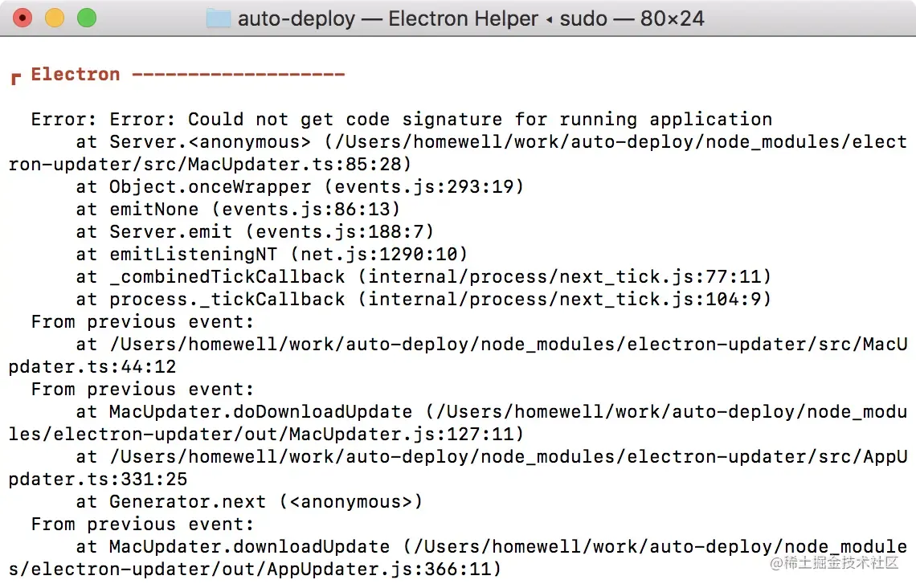Click the red close window button
The image size is (916, 588).
(x=22, y=18)
